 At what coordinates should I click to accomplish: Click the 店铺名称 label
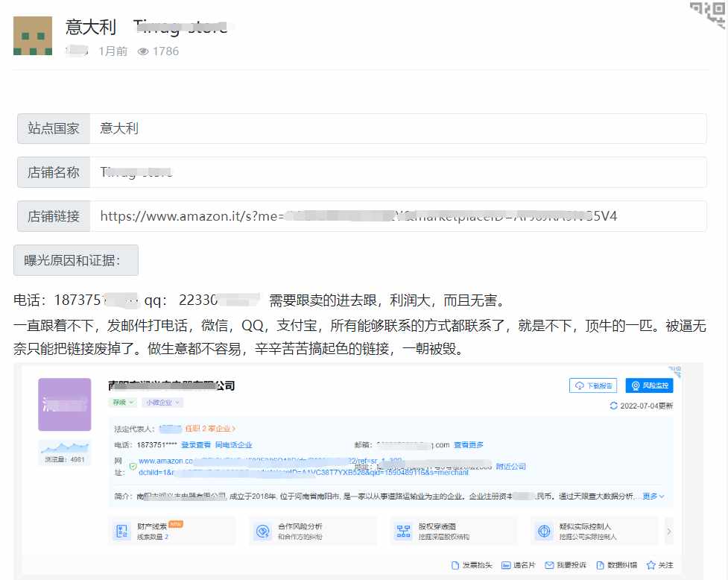coord(54,172)
